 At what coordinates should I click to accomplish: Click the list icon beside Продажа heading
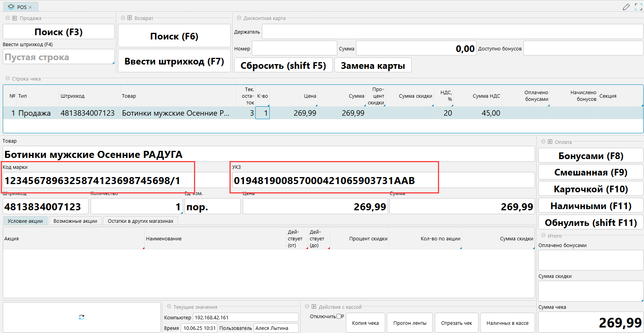[14, 18]
